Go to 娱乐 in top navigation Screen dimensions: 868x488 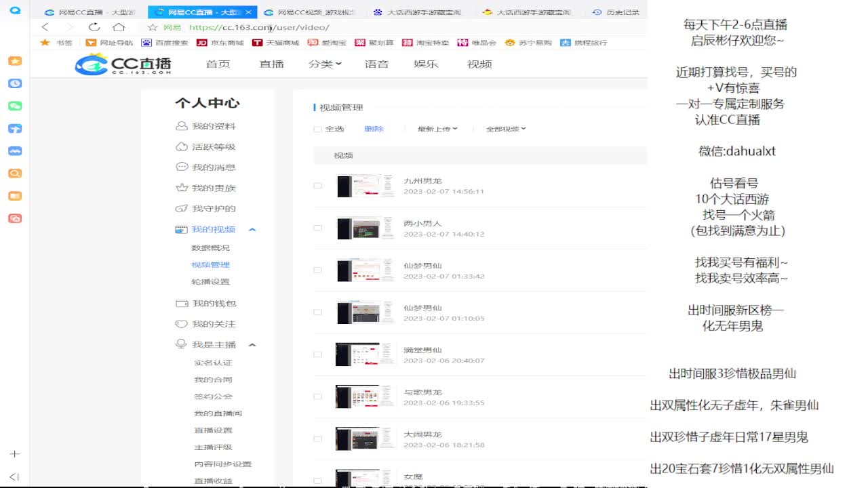[426, 64]
